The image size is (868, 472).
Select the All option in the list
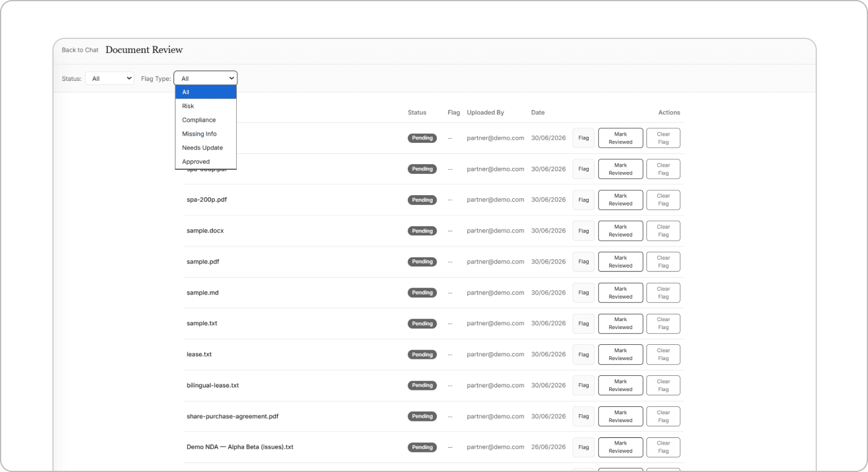pyautogui.click(x=206, y=92)
